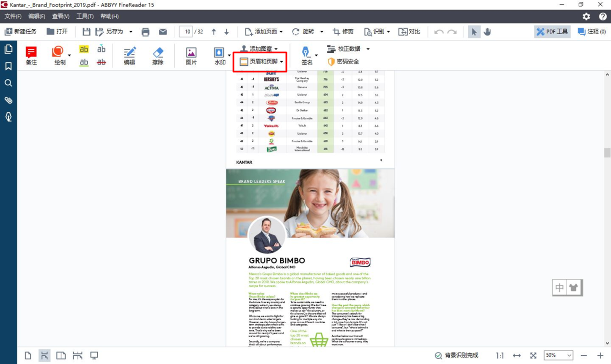Open the settings gear
This screenshot has width=611, height=364.
tap(586, 16)
